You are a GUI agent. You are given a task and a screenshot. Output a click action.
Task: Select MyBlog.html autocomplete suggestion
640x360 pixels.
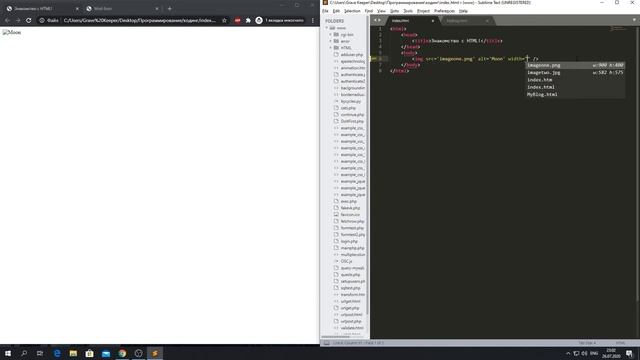tap(575, 95)
